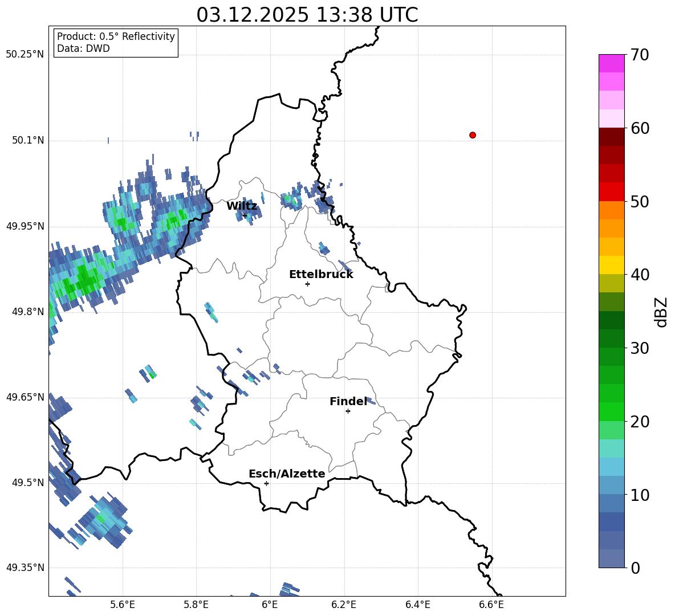The height and width of the screenshot is (616, 675).
Task: Click the colorbar tick value 10
Action: click(x=640, y=495)
